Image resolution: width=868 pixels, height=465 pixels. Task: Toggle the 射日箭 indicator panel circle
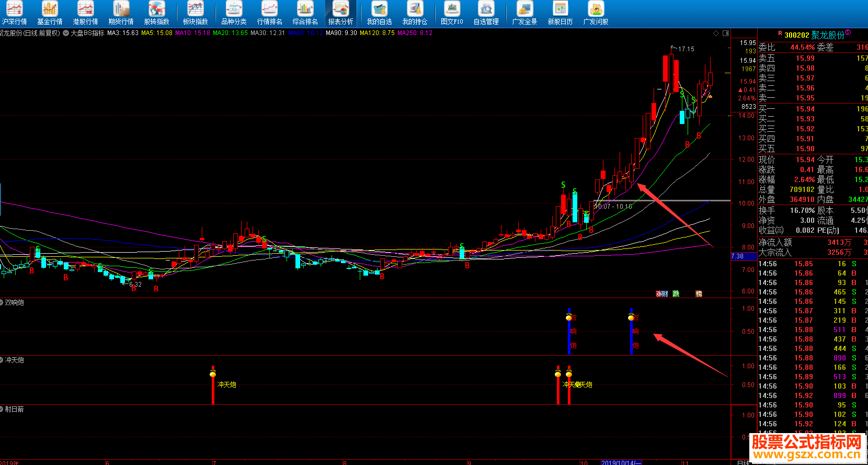2,409
